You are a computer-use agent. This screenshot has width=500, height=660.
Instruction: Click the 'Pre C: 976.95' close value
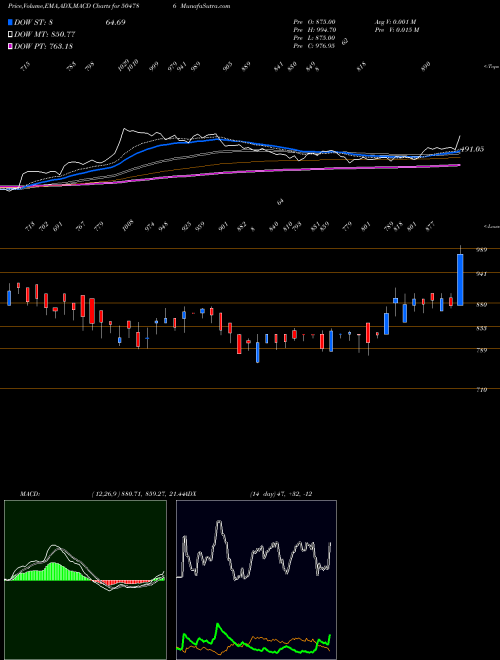(314, 46)
